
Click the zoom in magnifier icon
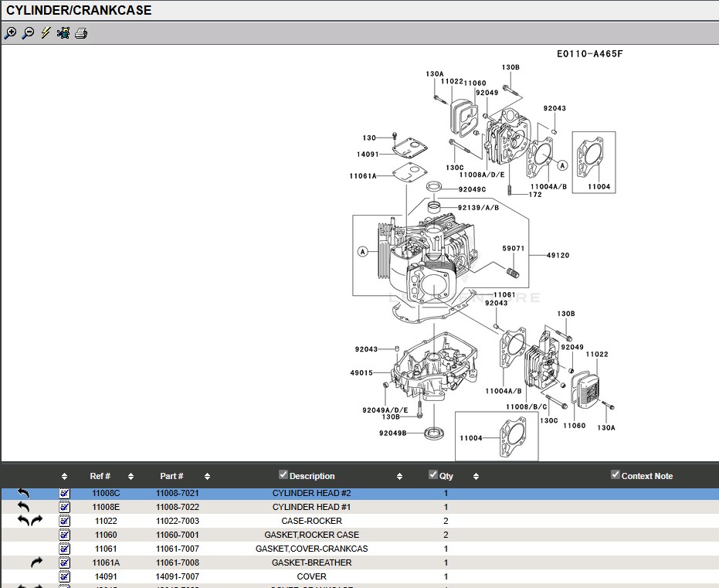click(10, 33)
